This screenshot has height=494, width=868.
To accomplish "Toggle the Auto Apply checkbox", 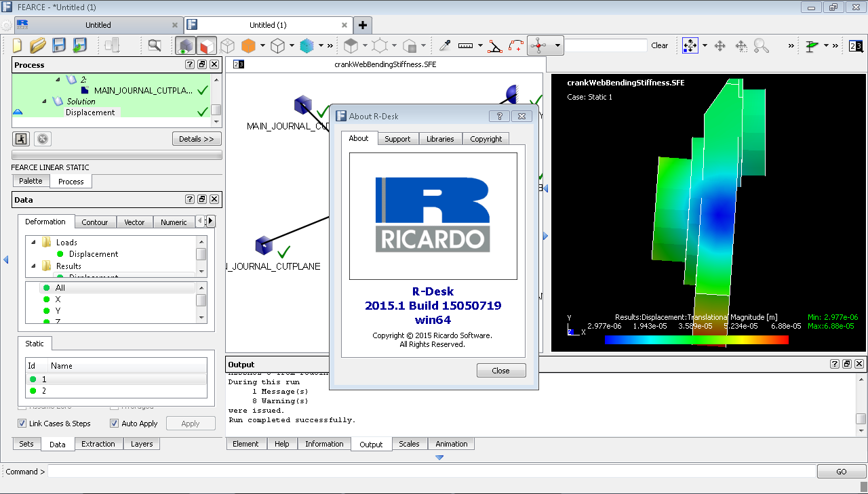I will (115, 424).
